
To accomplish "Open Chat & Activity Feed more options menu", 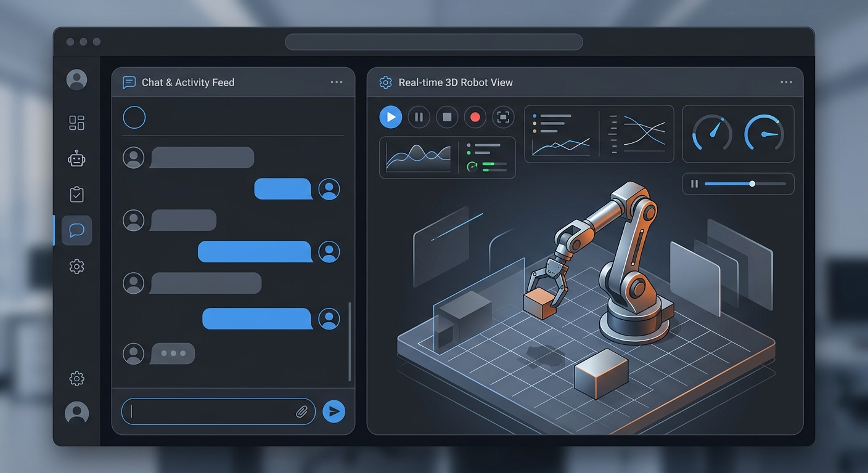I will [x=337, y=83].
